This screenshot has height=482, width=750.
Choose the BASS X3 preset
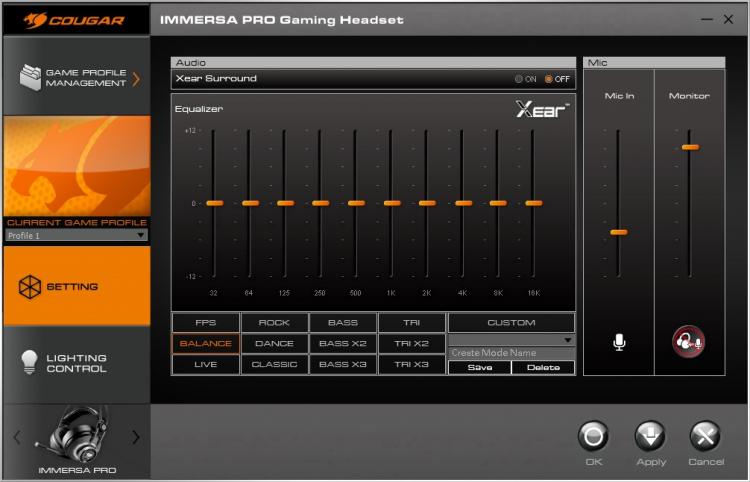coord(342,364)
